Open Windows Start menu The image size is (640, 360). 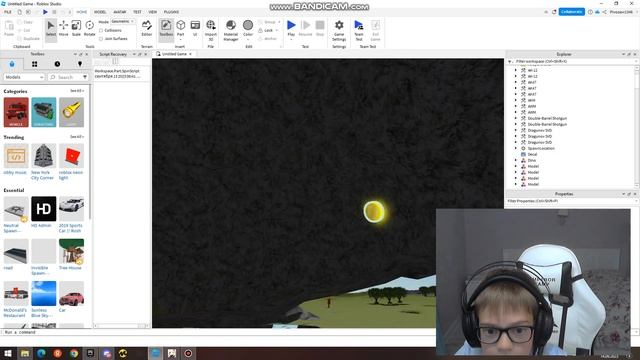coord(8,353)
